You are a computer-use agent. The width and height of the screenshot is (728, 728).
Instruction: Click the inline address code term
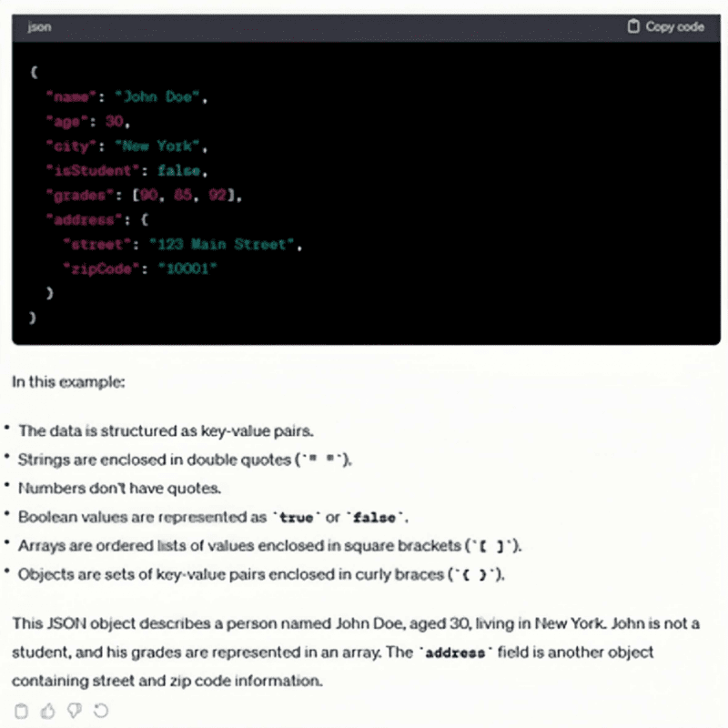point(456,653)
